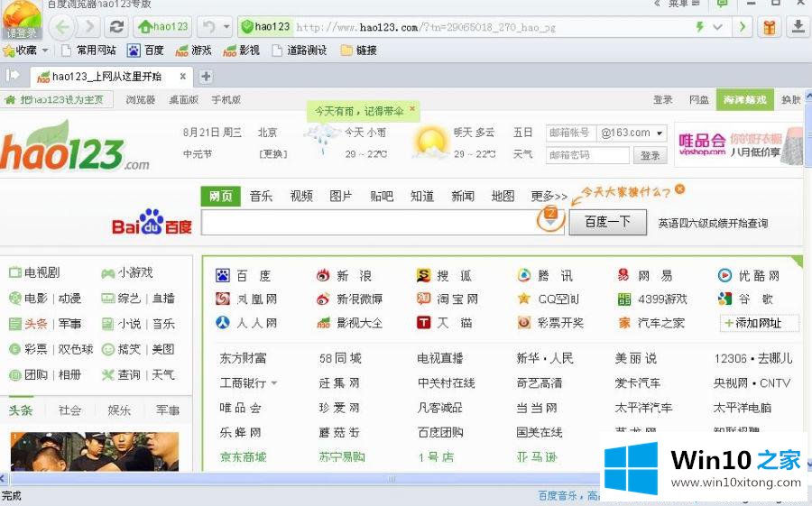Close the 今天大家搜什么 hint
This screenshot has height=506, width=812.
click(680, 189)
